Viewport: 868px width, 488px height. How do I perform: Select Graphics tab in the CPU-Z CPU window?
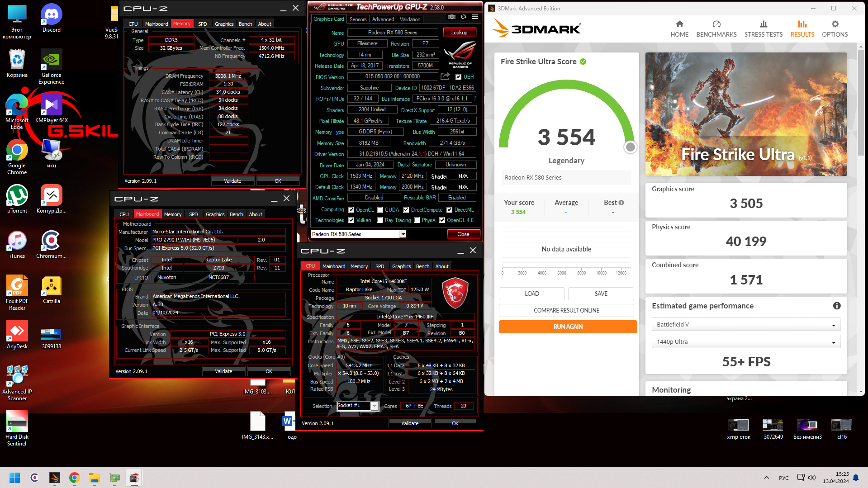[402, 266]
